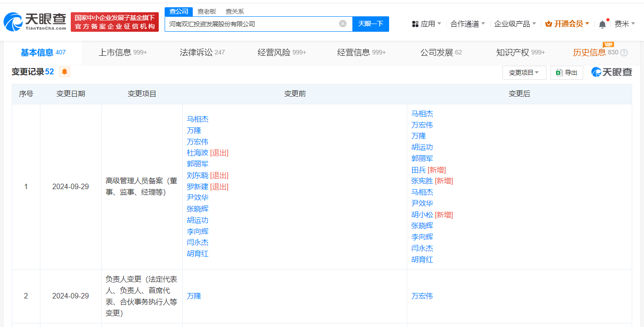
Task: Click the 2024-09-29 date in row 1
Action: 71,186
